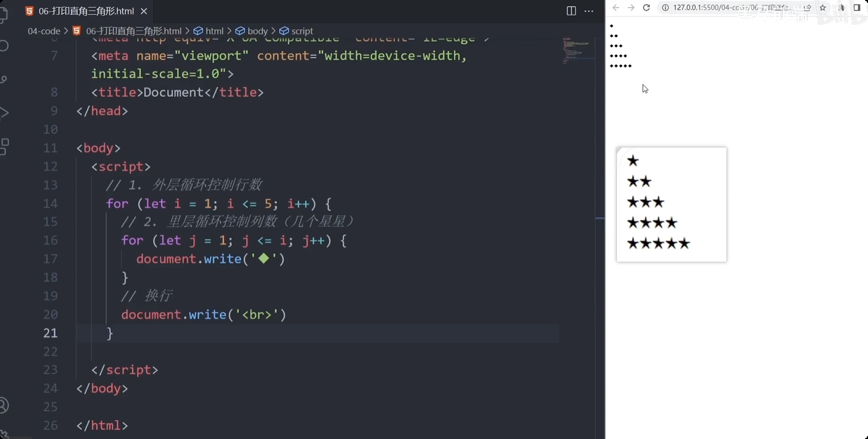Open the editor More Actions menu
The width and height of the screenshot is (868, 439).
click(589, 11)
